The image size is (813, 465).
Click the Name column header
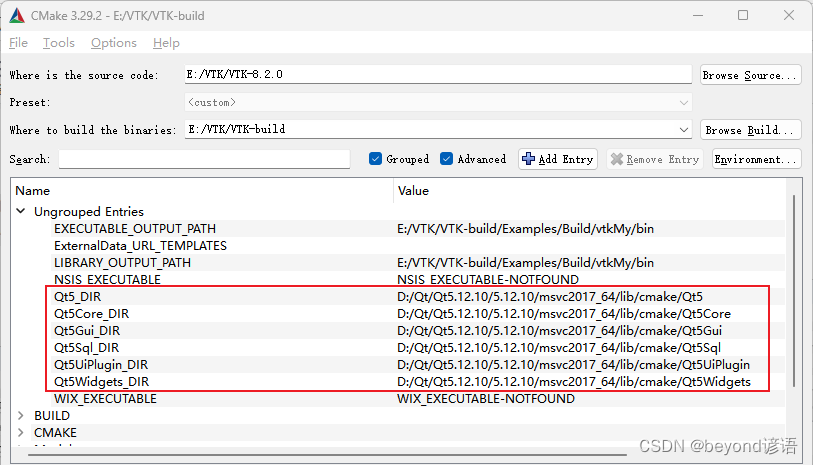[x=32, y=191]
